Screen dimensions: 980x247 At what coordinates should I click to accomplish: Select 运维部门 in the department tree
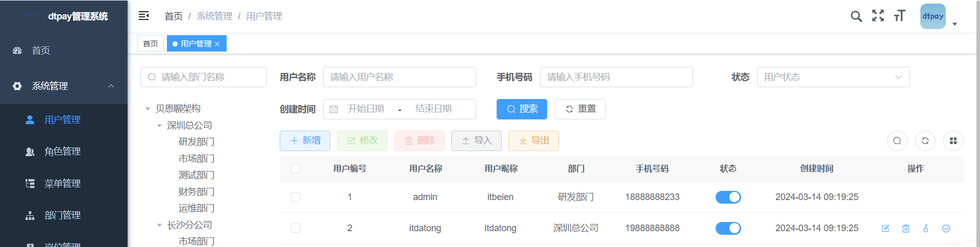point(197,208)
